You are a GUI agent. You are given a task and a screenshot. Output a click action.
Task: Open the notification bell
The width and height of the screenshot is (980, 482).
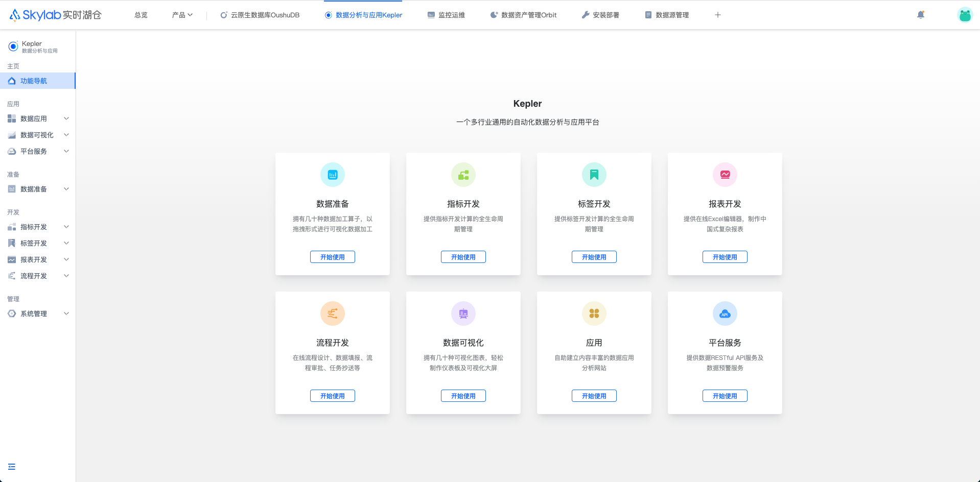point(921,15)
